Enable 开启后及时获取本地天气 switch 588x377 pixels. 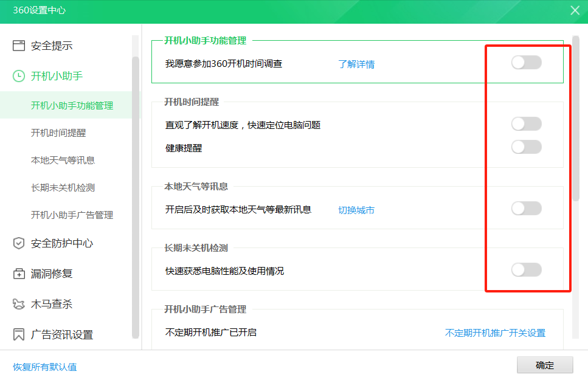(526, 208)
